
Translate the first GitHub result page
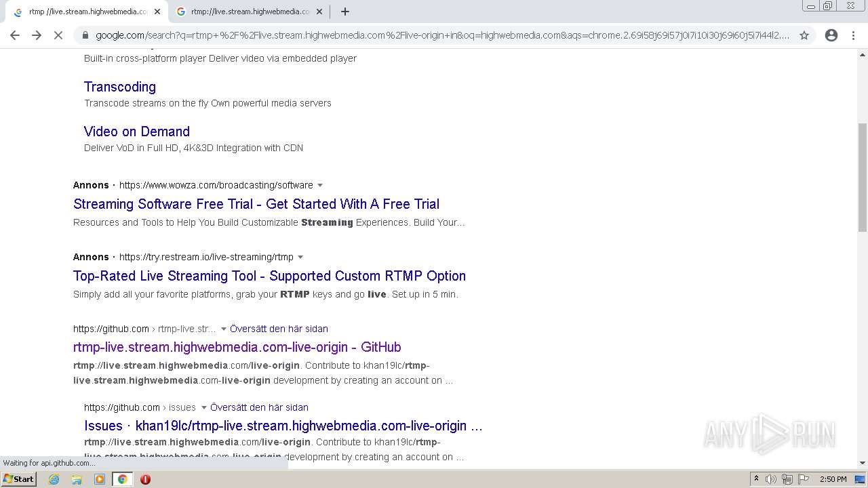coord(279,329)
